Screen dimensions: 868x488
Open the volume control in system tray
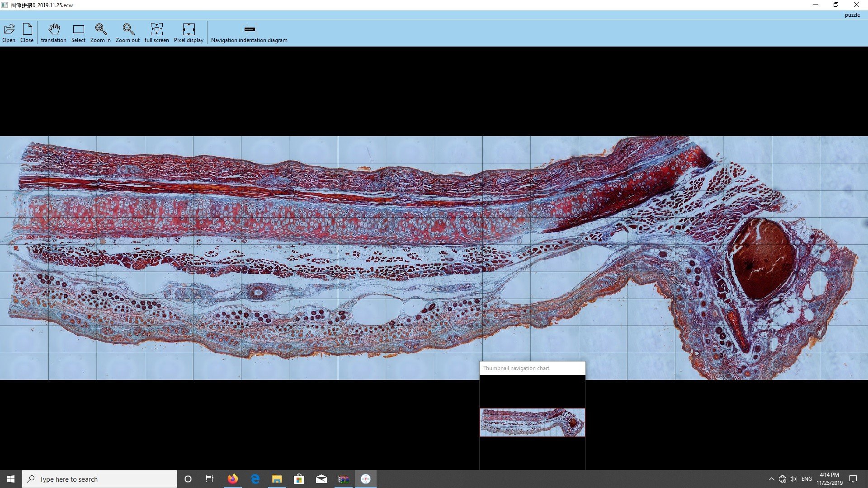[x=793, y=479]
